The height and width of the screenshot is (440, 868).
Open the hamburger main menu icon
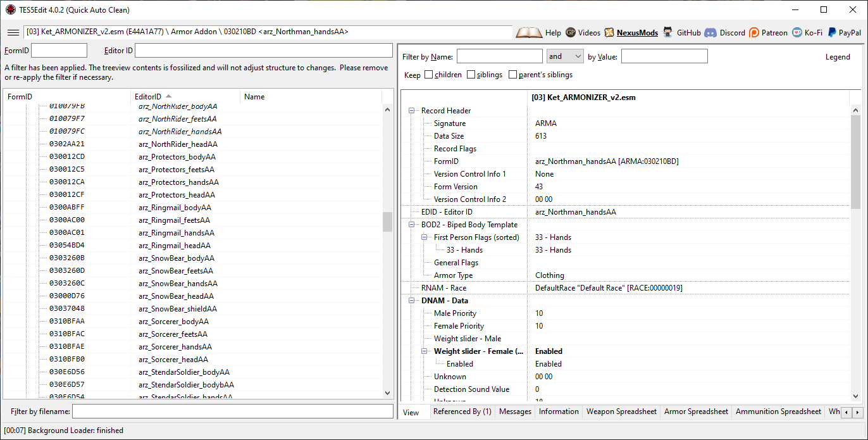pos(13,32)
